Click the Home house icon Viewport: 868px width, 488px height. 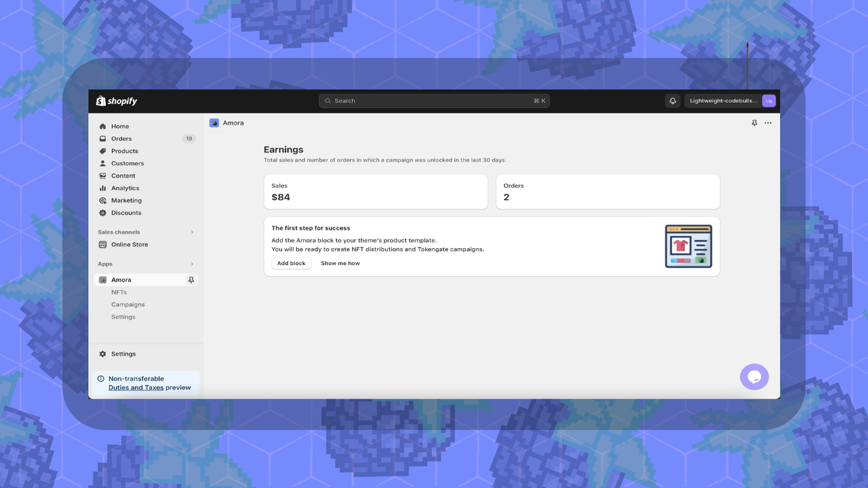click(102, 126)
